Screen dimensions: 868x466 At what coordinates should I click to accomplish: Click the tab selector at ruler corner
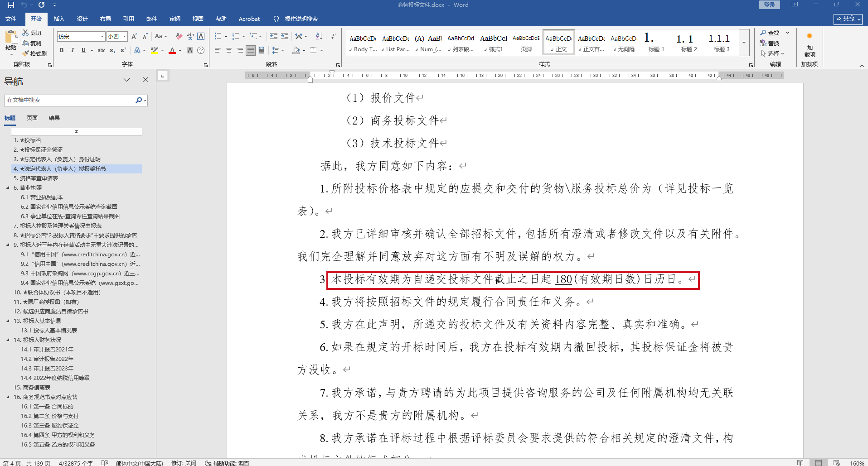(163, 76)
